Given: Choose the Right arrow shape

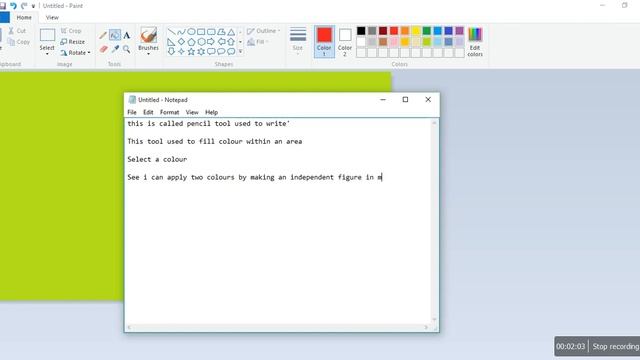Looking at the screenshot, I should tap(211, 42).
